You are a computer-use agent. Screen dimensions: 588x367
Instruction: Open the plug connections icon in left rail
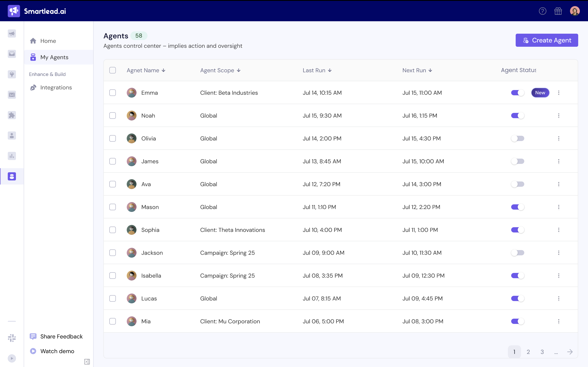(x=12, y=74)
